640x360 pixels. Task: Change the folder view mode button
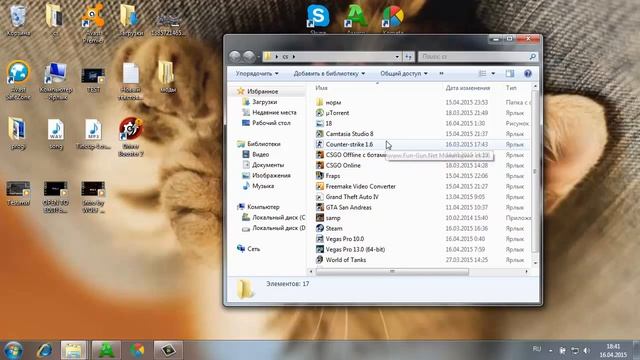482,73
